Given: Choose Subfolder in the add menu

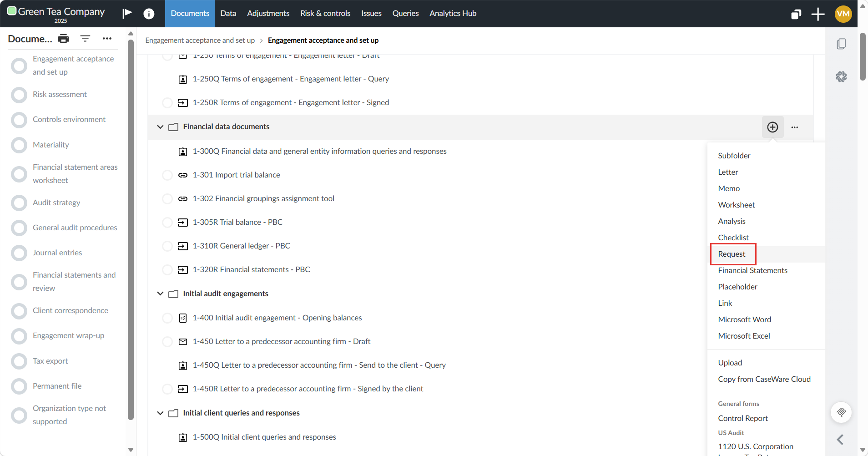Looking at the screenshot, I should pos(734,156).
